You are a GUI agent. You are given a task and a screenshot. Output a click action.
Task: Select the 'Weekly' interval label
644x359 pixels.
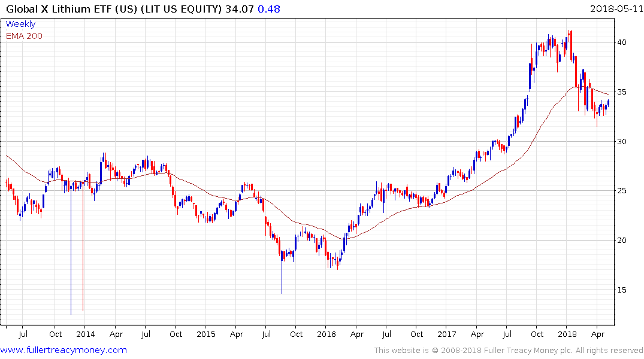20,24
